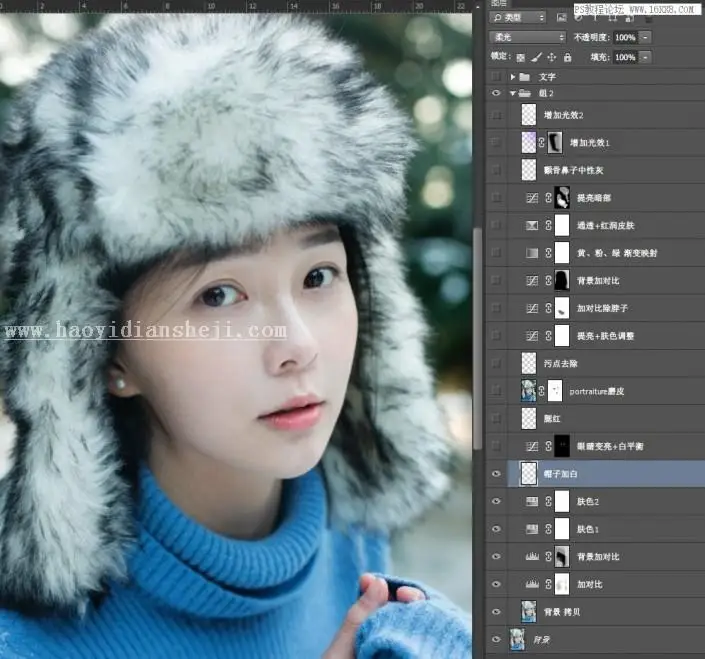Click curves icon of 眼睛变亮+白平衡 layer
The width and height of the screenshot is (705, 659).
532,446
